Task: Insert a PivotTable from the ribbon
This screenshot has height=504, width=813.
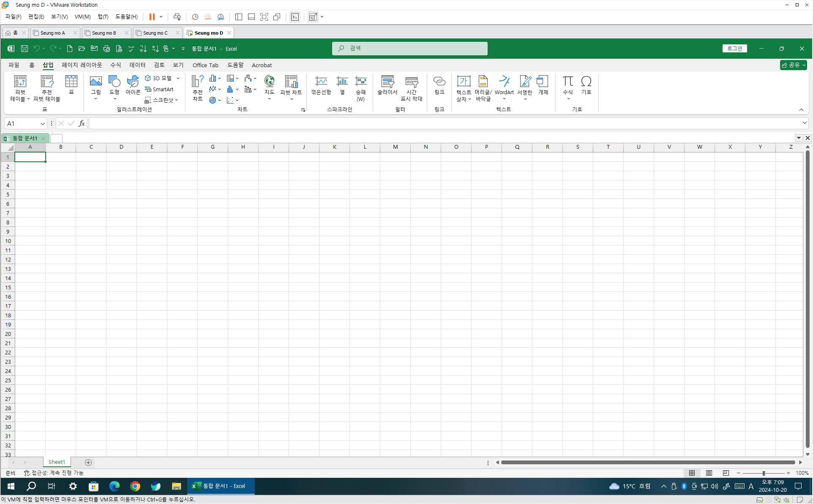Action: click(x=20, y=82)
